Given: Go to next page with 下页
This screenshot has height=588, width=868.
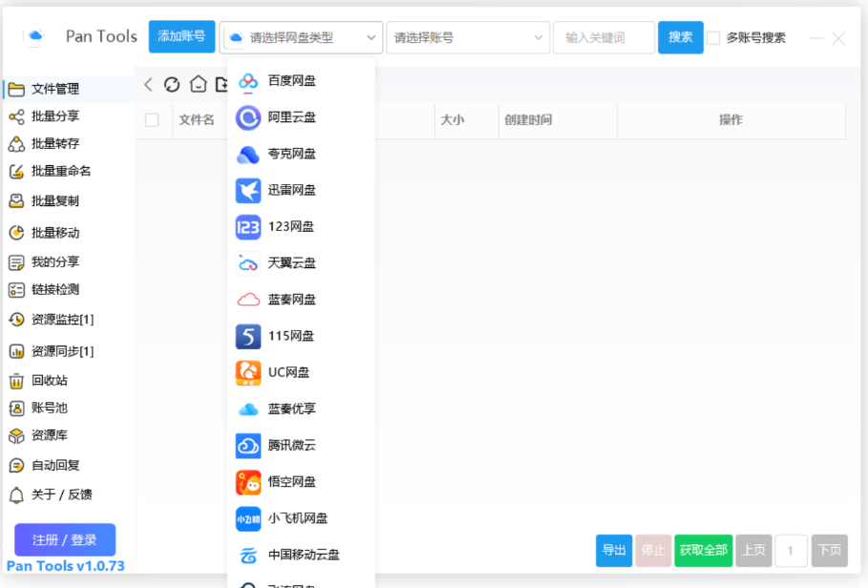Looking at the screenshot, I should click(829, 551).
